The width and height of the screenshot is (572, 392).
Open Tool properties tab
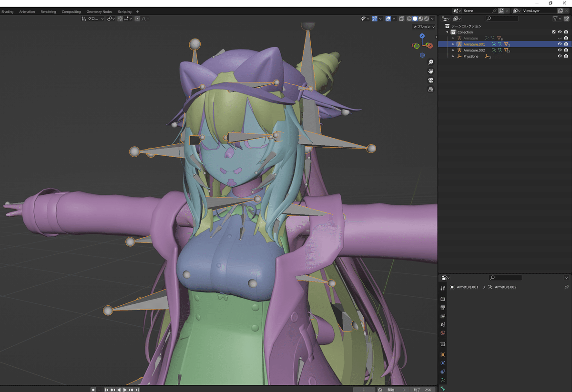point(443,288)
